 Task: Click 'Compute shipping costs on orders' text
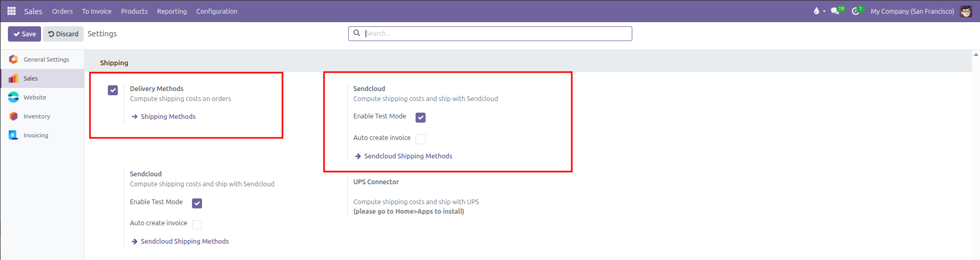point(180,99)
